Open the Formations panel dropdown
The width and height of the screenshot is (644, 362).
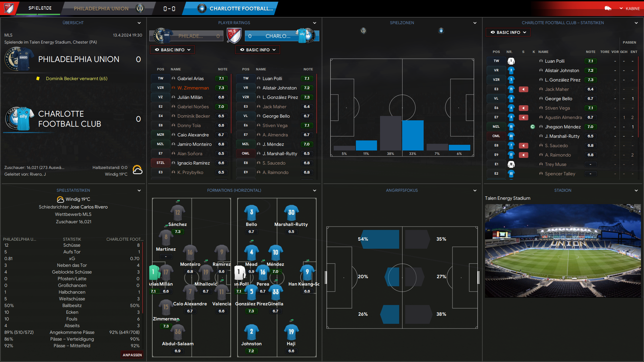coord(314,190)
